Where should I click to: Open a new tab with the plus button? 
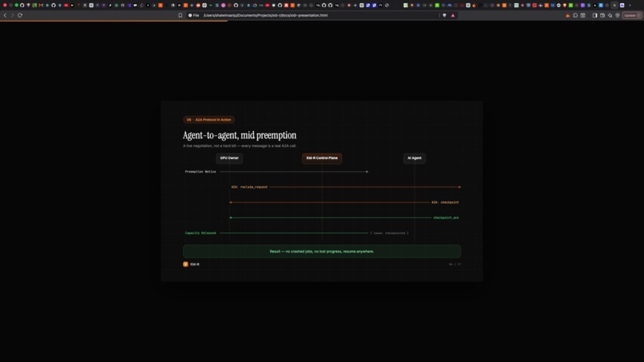click(630, 6)
